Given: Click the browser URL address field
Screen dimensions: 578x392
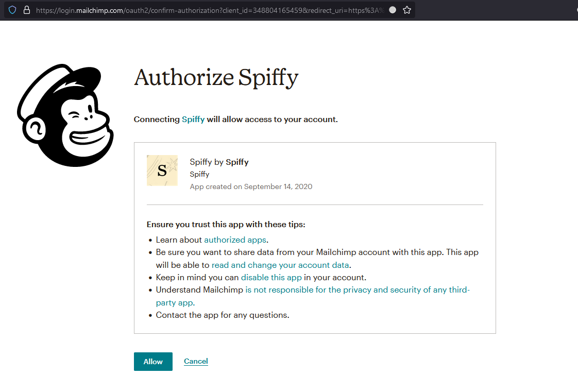Looking at the screenshot, I should coord(210,10).
